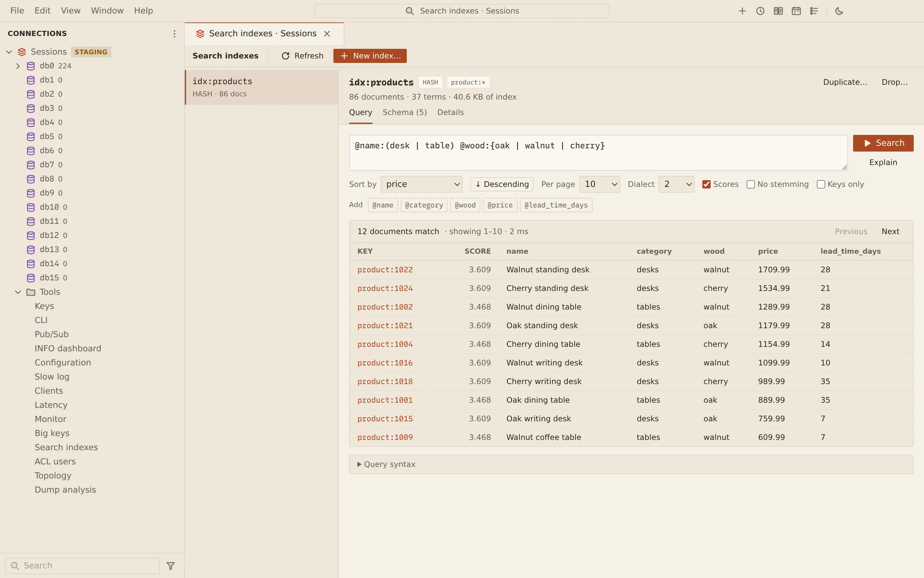Open the Sort by price dropdown
The height and width of the screenshot is (578, 924).
click(422, 184)
